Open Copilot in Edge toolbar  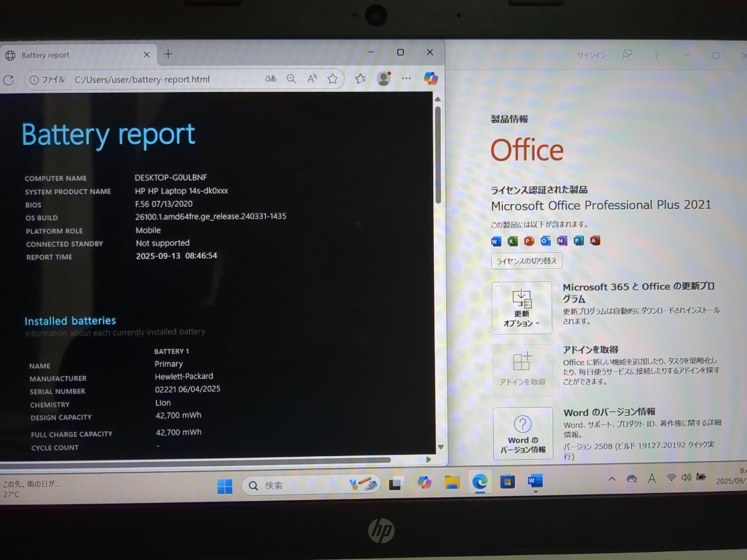[x=431, y=78]
